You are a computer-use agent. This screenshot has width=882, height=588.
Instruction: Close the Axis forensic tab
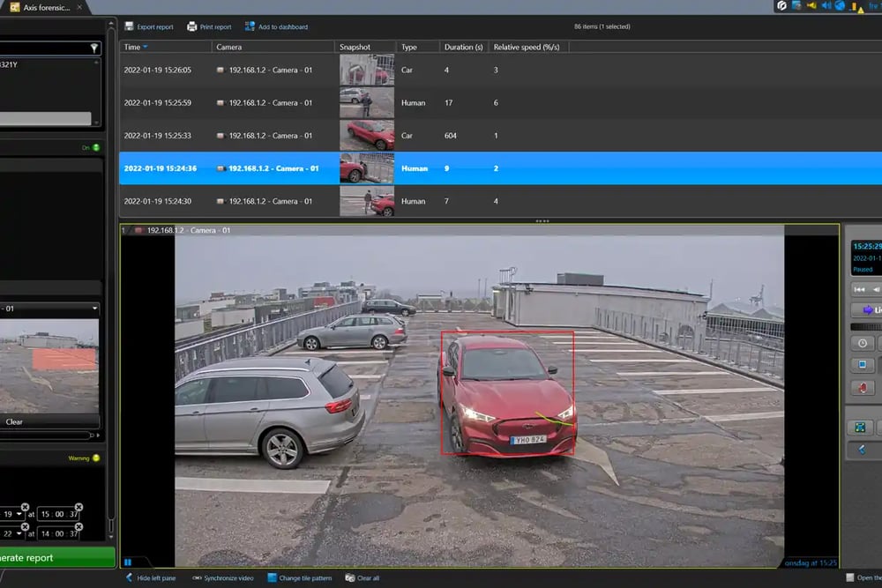point(79,7)
